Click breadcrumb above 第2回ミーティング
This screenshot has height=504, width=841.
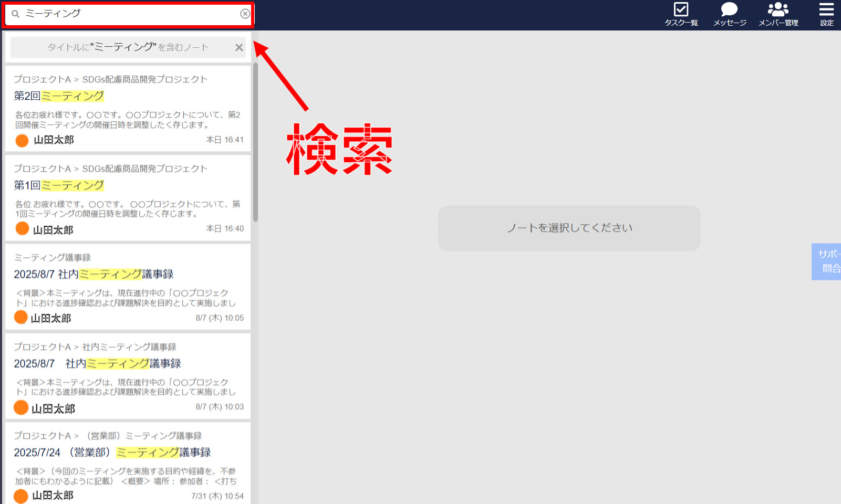[110, 79]
